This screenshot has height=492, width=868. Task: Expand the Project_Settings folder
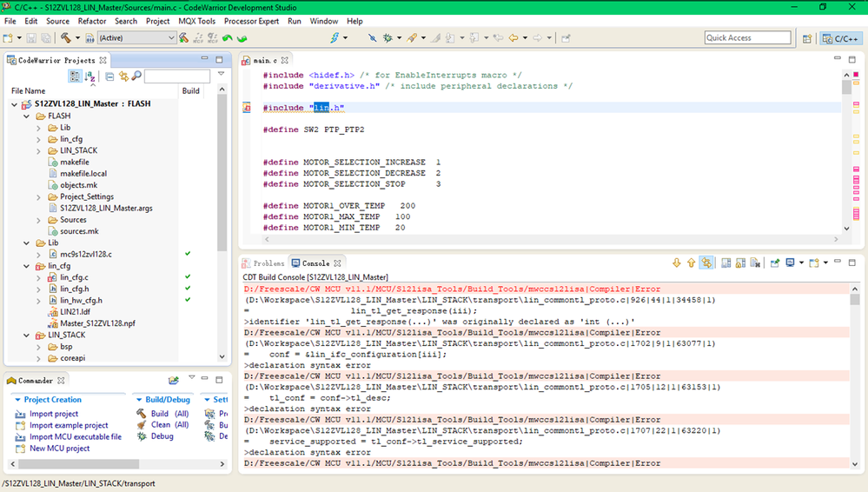tap(39, 196)
